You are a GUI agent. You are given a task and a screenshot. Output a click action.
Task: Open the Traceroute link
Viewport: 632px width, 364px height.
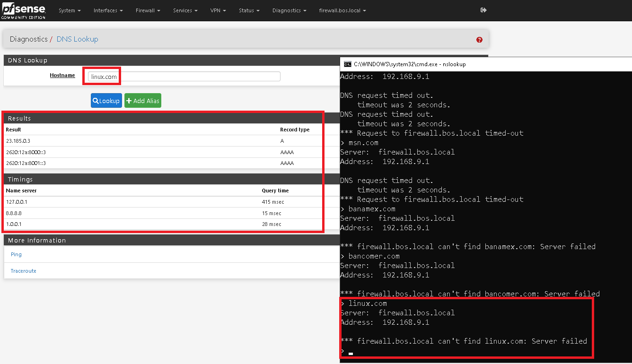click(x=24, y=271)
